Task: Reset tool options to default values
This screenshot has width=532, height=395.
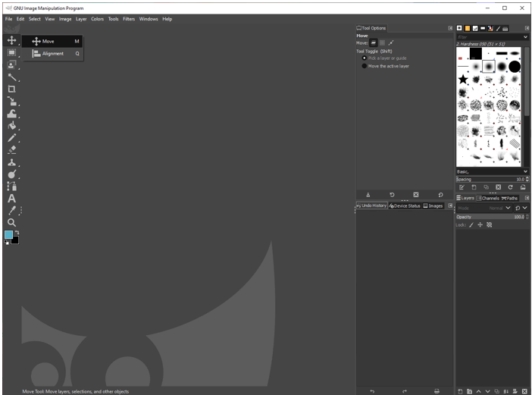Action: 440,195
